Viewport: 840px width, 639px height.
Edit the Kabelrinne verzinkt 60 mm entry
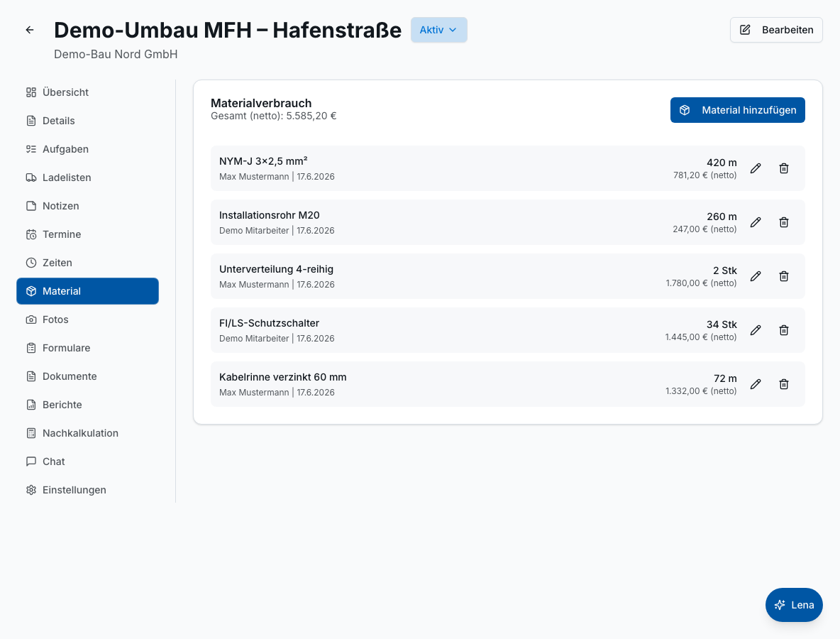[x=756, y=384]
